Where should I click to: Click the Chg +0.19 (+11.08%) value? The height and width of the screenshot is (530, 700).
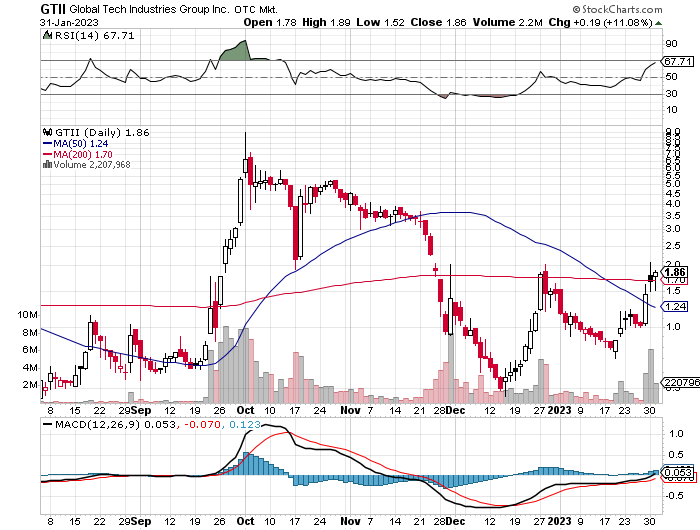coord(600,22)
